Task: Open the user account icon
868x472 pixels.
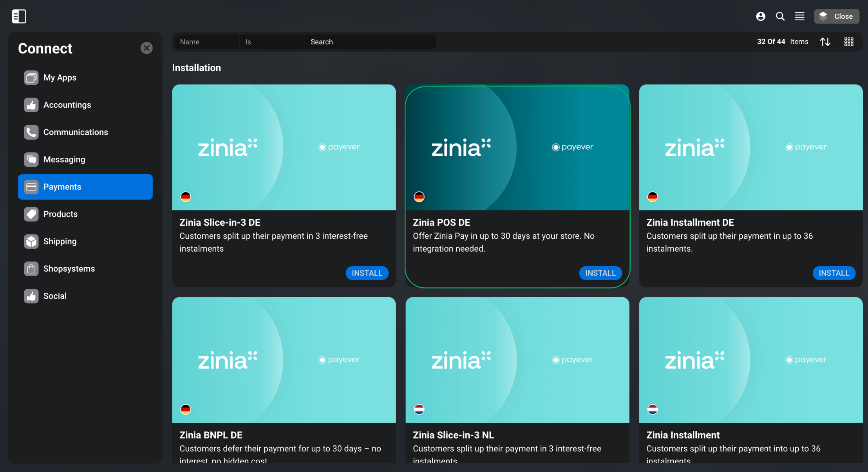Action: [761, 16]
